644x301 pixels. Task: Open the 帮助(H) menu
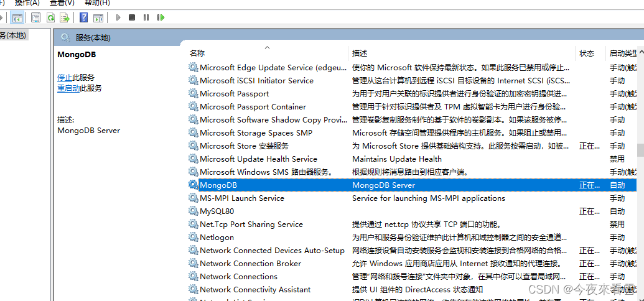coord(96,3)
